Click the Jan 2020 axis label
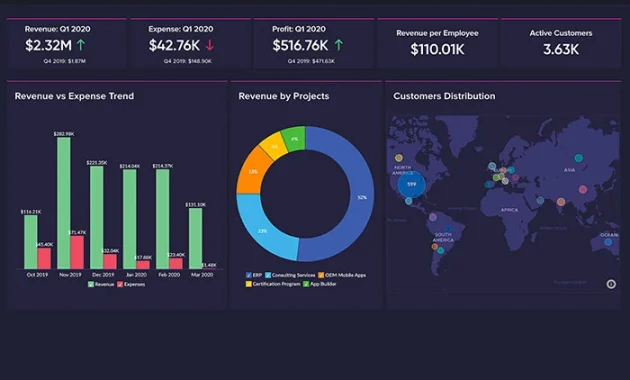This screenshot has height=380, width=630. pos(136,275)
